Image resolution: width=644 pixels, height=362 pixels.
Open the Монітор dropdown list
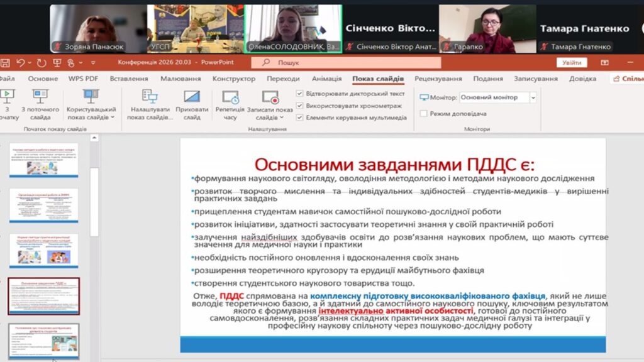click(x=533, y=97)
